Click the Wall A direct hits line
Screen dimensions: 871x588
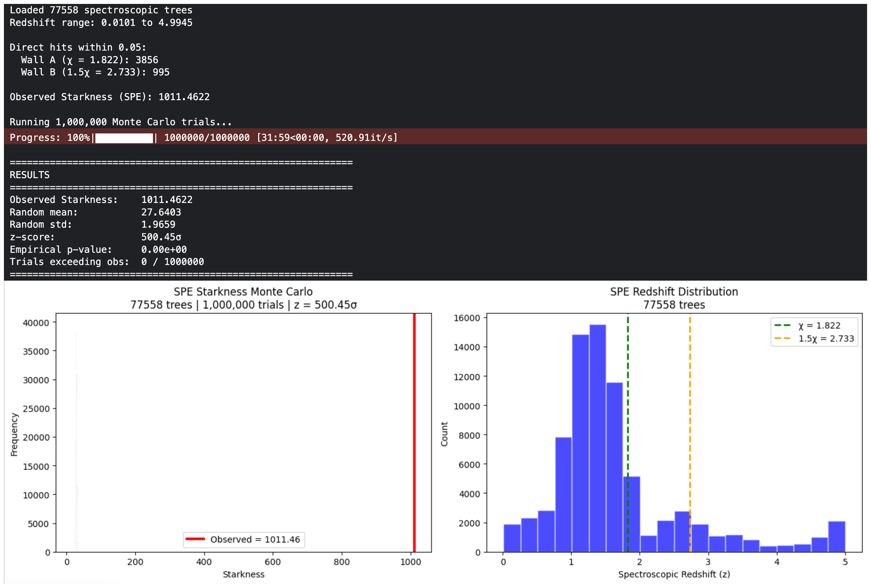(89, 60)
